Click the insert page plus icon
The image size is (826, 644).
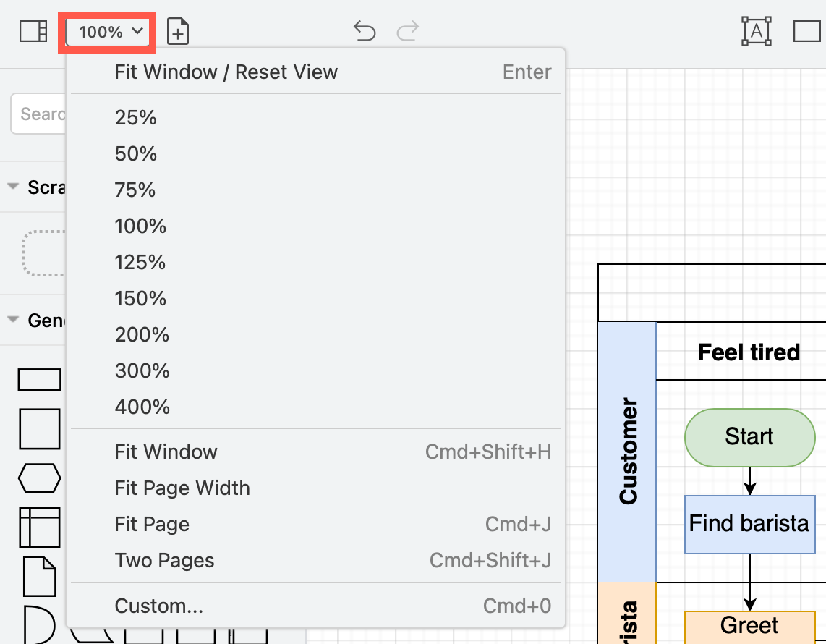coord(178,31)
